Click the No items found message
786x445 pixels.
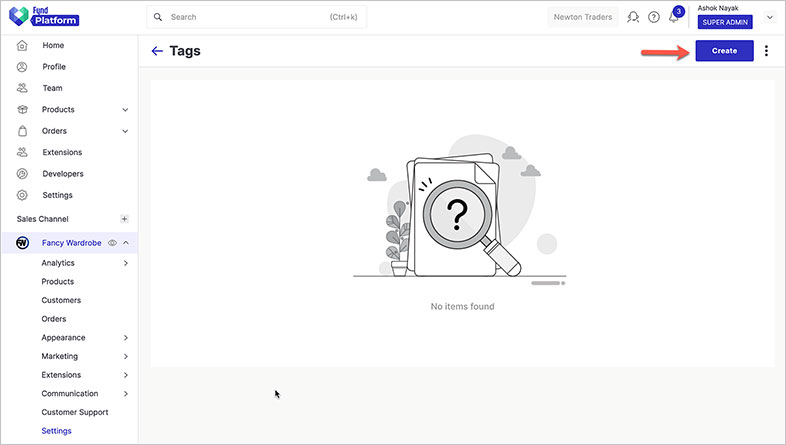(x=462, y=307)
